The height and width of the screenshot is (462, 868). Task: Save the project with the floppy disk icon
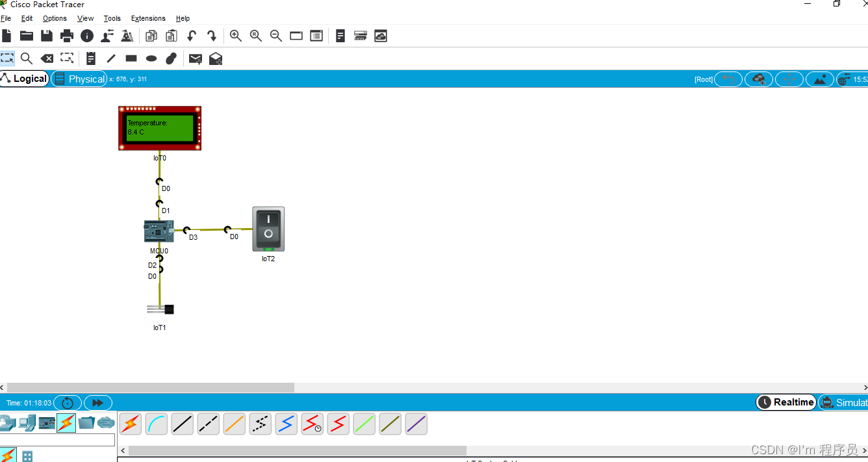47,36
